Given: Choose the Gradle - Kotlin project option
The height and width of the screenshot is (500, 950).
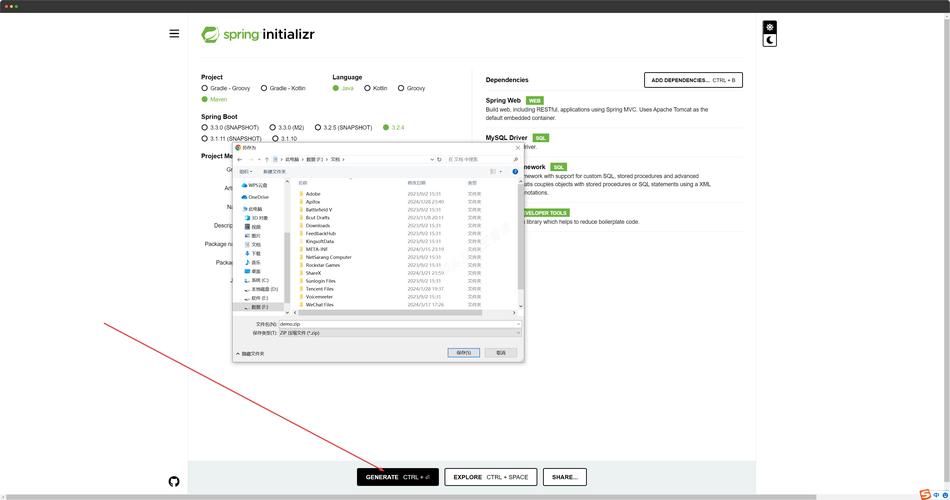Looking at the screenshot, I should tap(283, 88).
